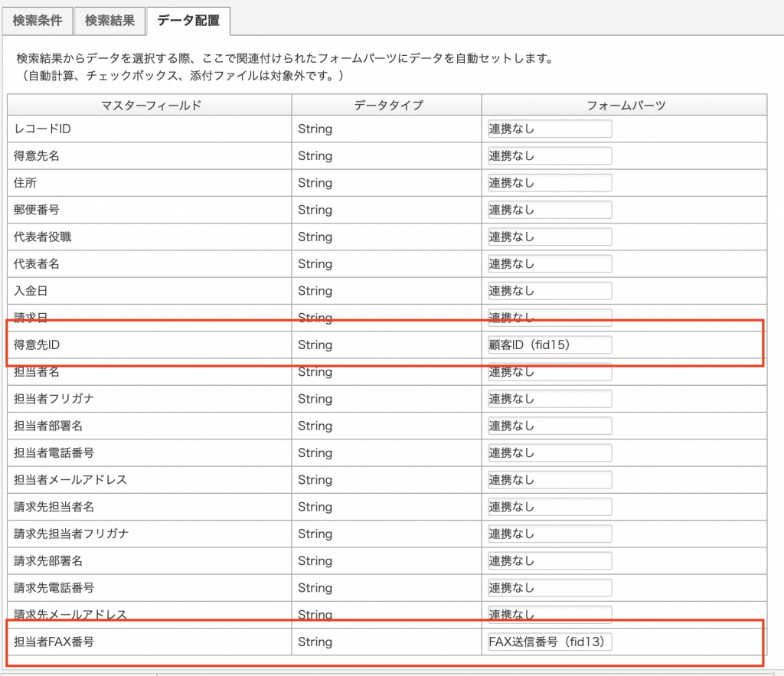
Task: Open the form parts dropdown for 請求先電話番号
Action: (x=550, y=588)
